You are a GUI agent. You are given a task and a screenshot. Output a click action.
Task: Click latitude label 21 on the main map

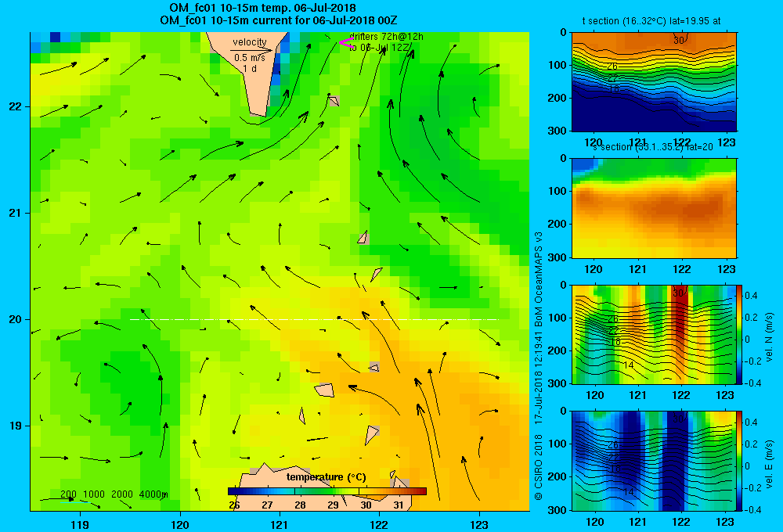[x=16, y=213]
